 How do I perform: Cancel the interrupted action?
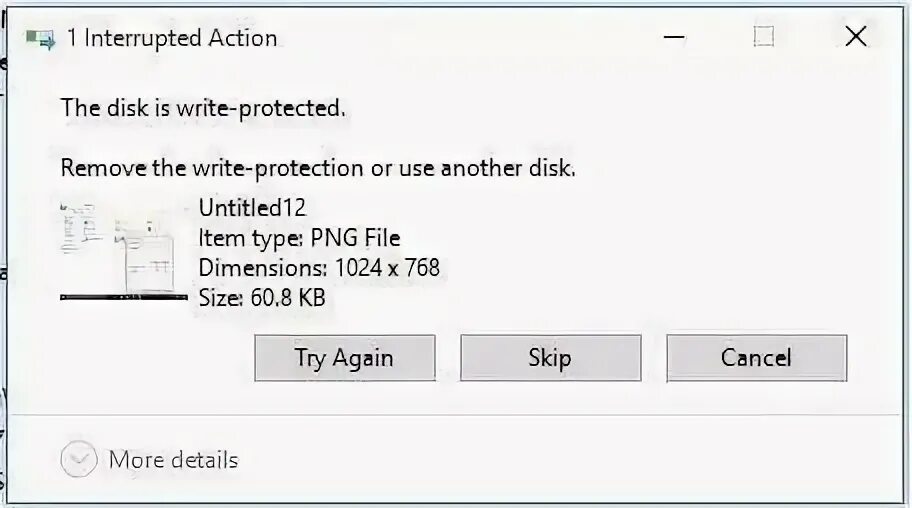click(x=756, y=358)
